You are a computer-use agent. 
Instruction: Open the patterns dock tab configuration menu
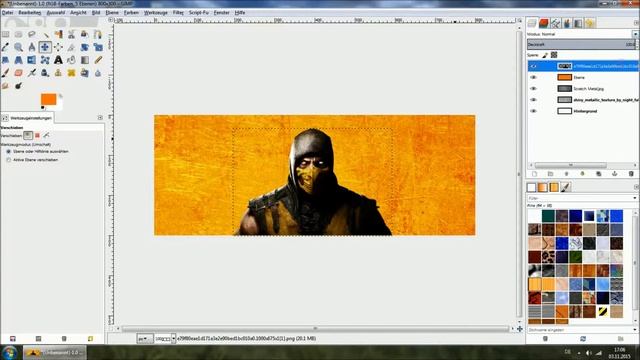pyautogui.click(x=636, y=187)
